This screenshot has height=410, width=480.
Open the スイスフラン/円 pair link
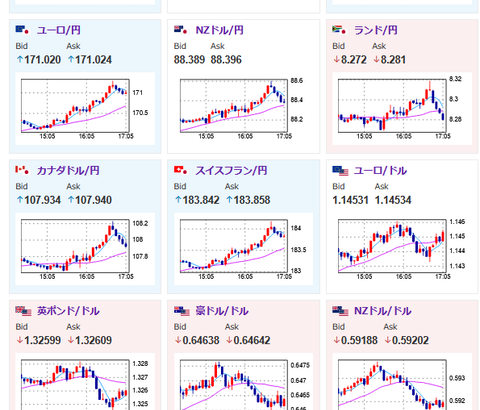click(x=231, y=171)
